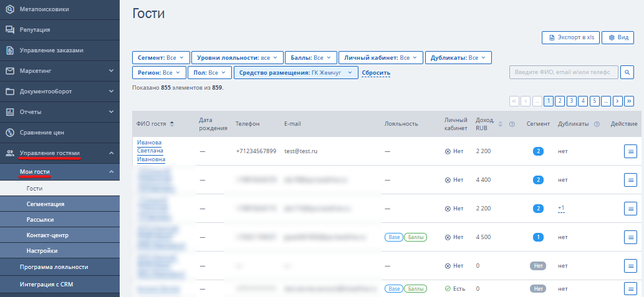
Task: Open the Настройки submenu item
Action: coord(60,251)
